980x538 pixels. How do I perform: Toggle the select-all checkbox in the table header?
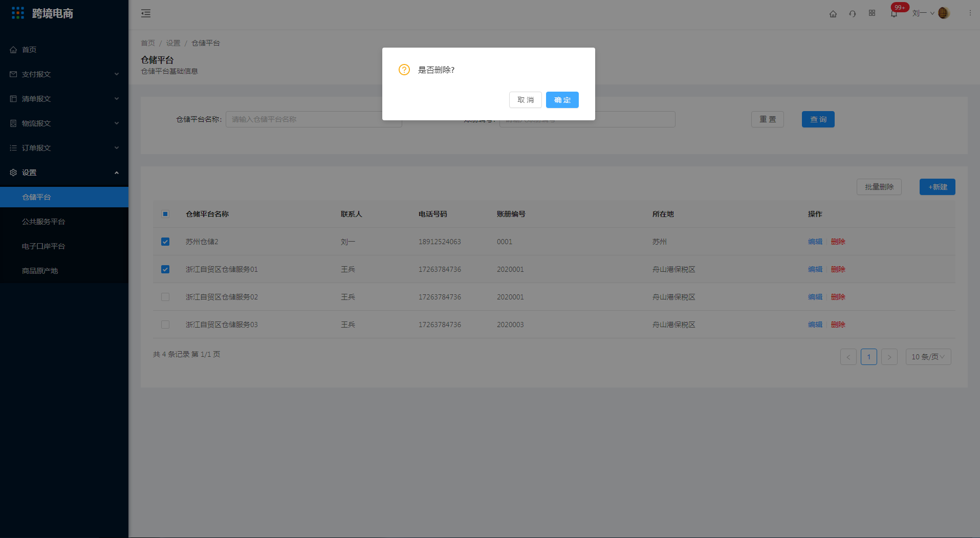(x=165, y=214)
